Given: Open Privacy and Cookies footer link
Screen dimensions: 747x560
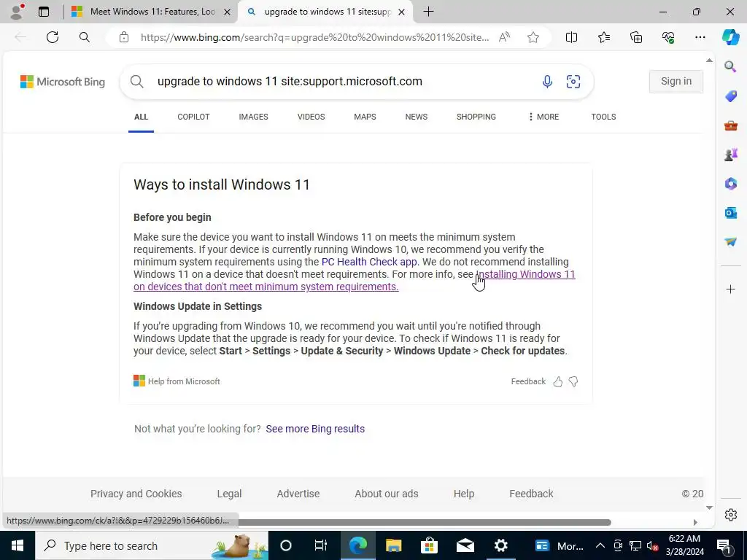Looking at the screenshot, I should click(136, 494).
